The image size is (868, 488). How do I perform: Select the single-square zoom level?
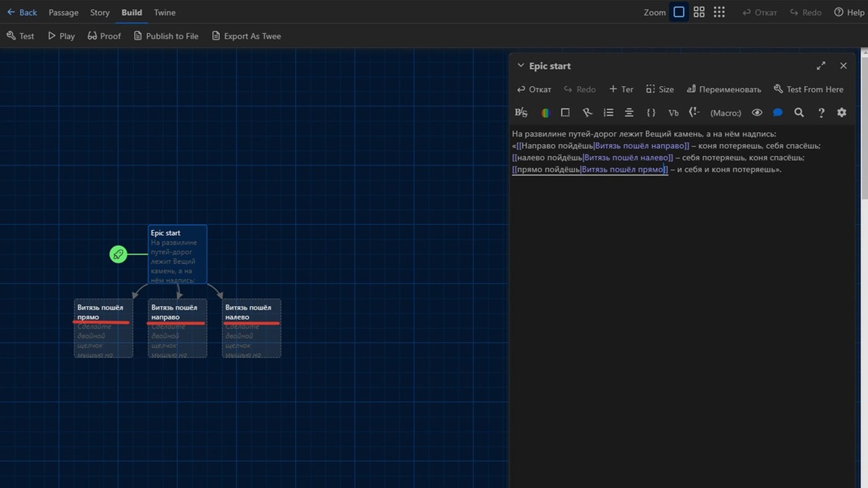678,12
